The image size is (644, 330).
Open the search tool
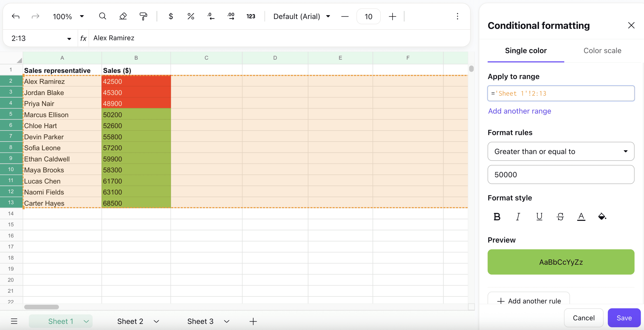click(102, 16)
